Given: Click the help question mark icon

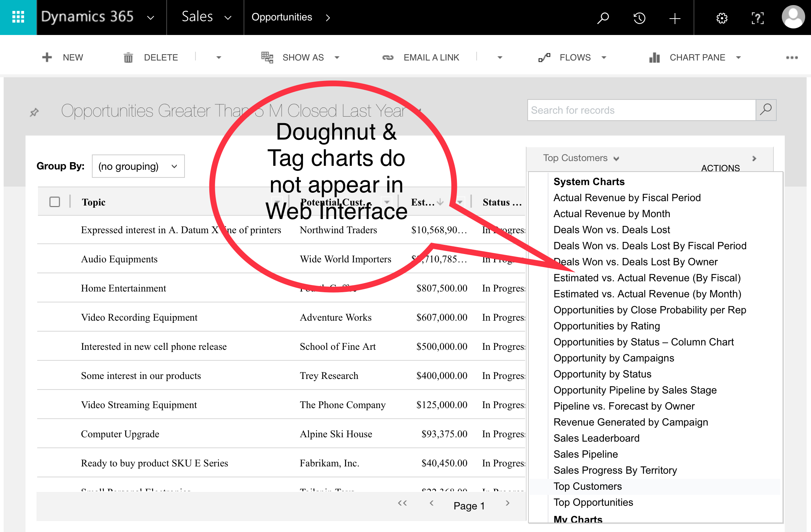Looking at the screenshot, I should click(x=757, y=18).
